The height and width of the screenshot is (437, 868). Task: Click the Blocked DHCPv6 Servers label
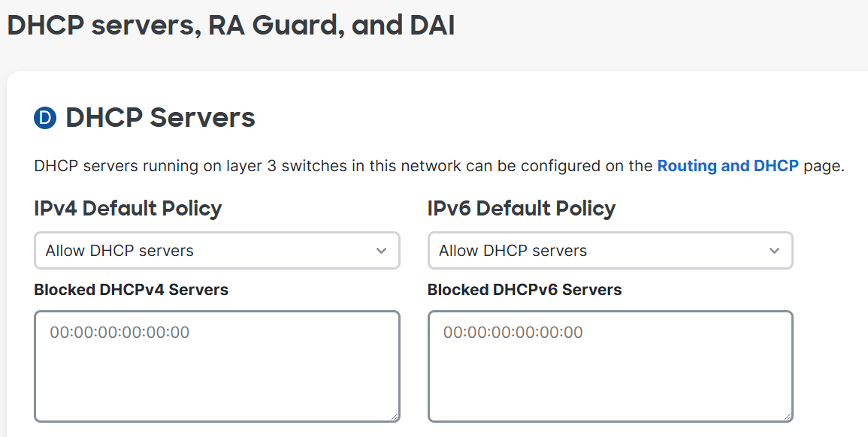pyautogui.click(x=525, y=290)
